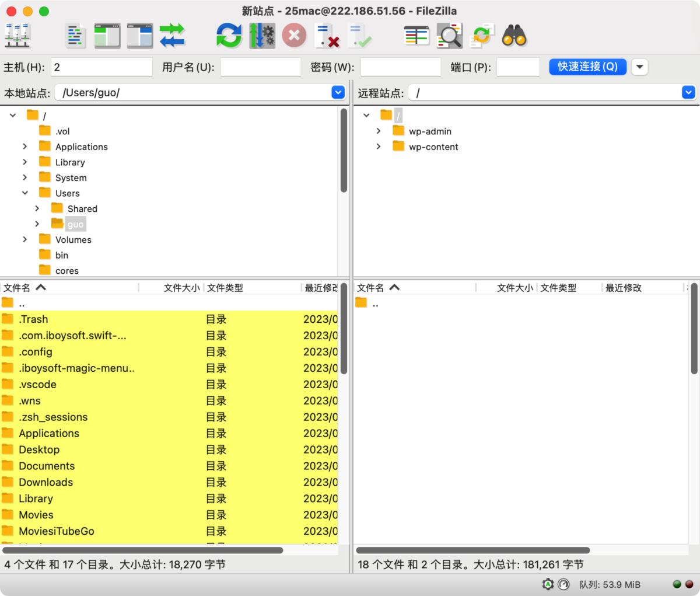This screenshot has height=596, width=700.
Task: Toggle processing of the transfer queue
Action: click(x=262, y=36)
